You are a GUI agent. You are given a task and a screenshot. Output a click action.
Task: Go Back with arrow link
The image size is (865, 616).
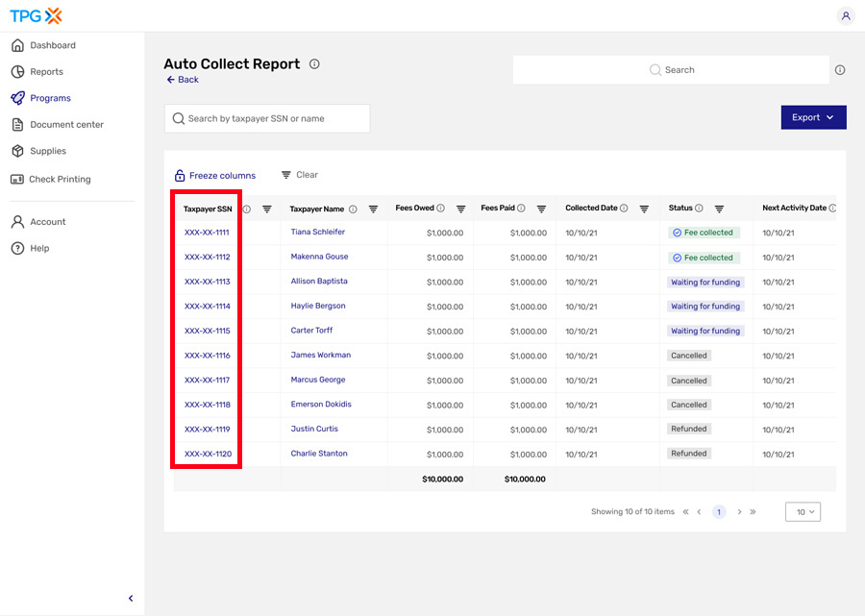pos(183,80)
